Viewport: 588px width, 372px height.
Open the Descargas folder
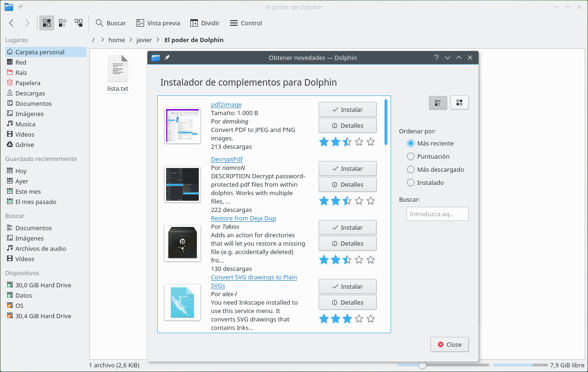(x=46, y=93)
